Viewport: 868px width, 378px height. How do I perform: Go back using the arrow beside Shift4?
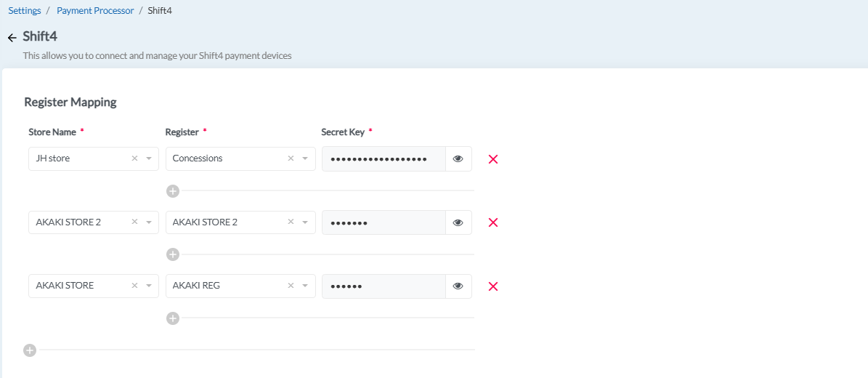click(12, 39)
